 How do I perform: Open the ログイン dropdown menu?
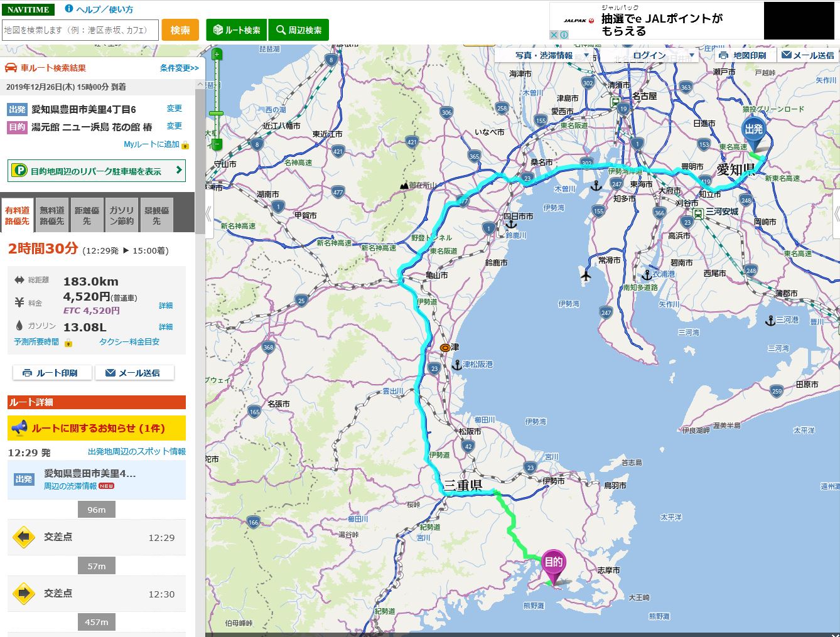pyautogui.click(x=654, y=55)
